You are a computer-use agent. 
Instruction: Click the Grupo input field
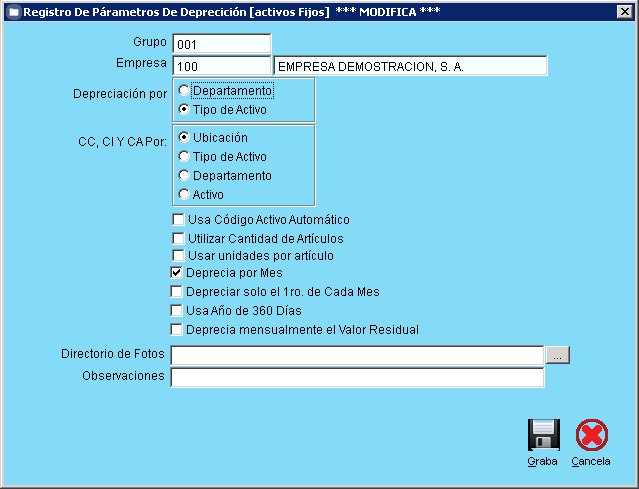221,45
